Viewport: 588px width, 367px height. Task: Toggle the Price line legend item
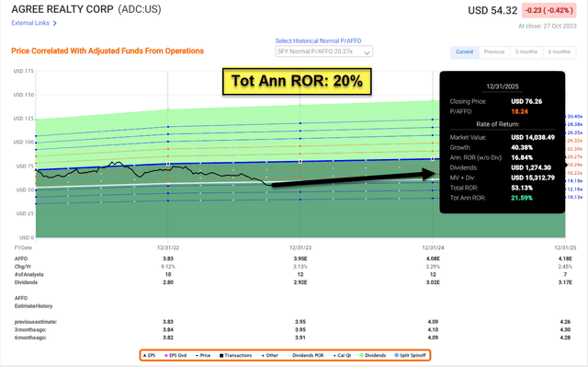click(203, 355)
